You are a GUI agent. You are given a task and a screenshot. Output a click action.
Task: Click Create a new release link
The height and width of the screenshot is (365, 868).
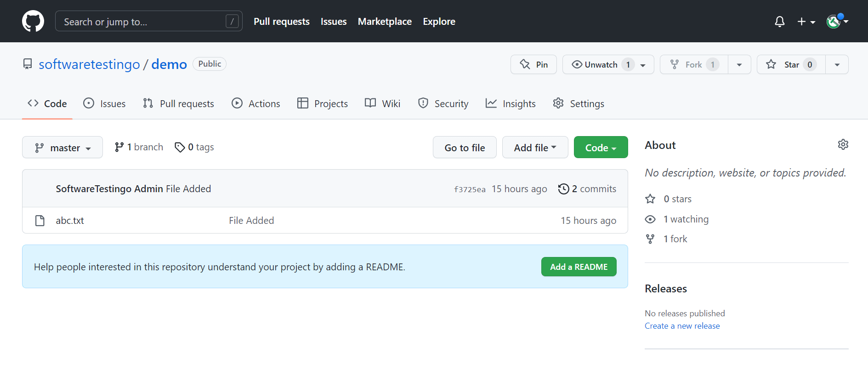pos(682,326)
